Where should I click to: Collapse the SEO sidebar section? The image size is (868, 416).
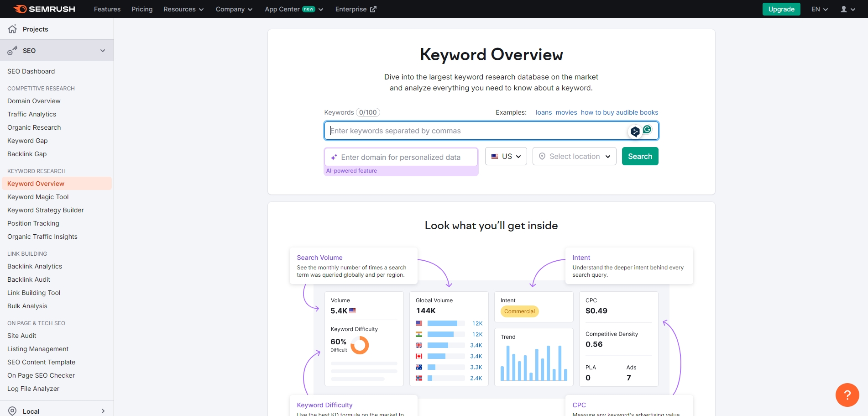[103, 51]
